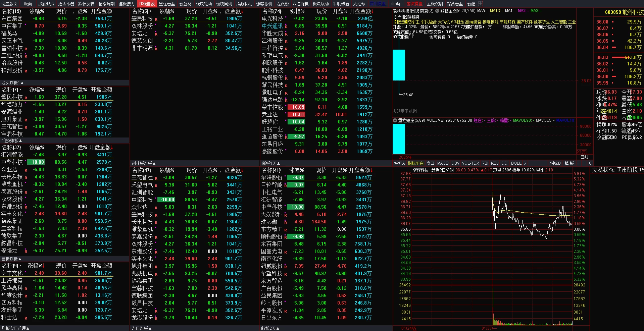The image size is (644, 331).
Task: Click the plus zoom icon in indicator bar
Action: 579,163
